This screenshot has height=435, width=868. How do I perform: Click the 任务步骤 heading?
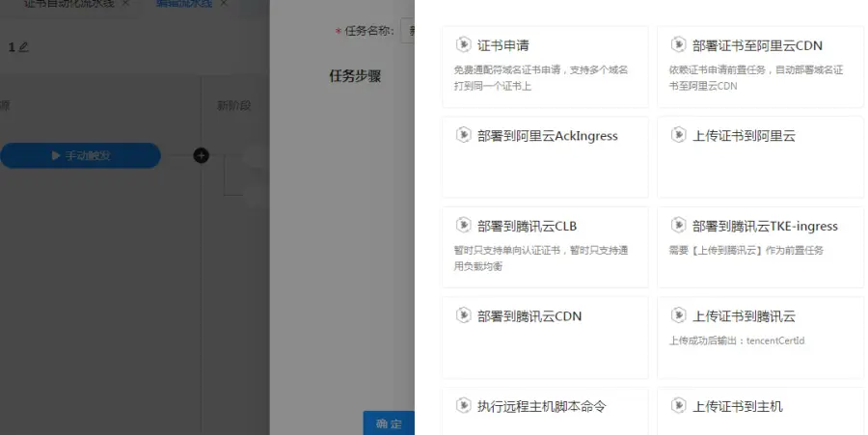coord(355,76)
